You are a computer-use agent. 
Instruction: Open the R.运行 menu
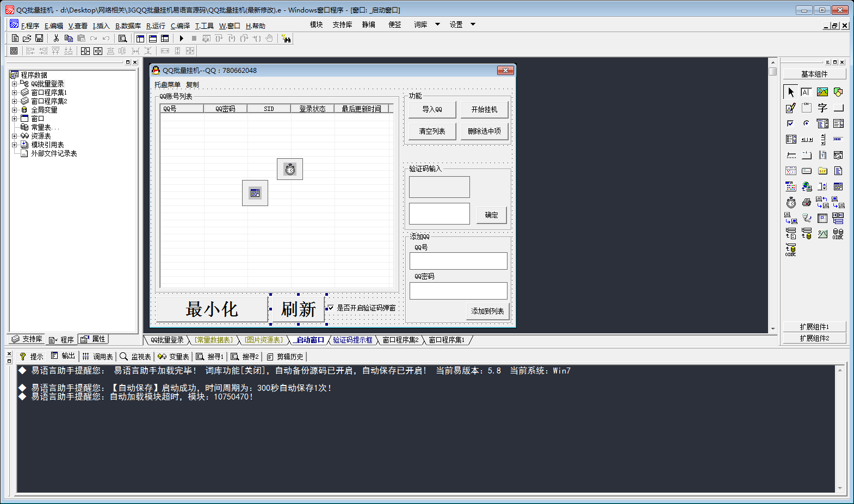[156, 26]
